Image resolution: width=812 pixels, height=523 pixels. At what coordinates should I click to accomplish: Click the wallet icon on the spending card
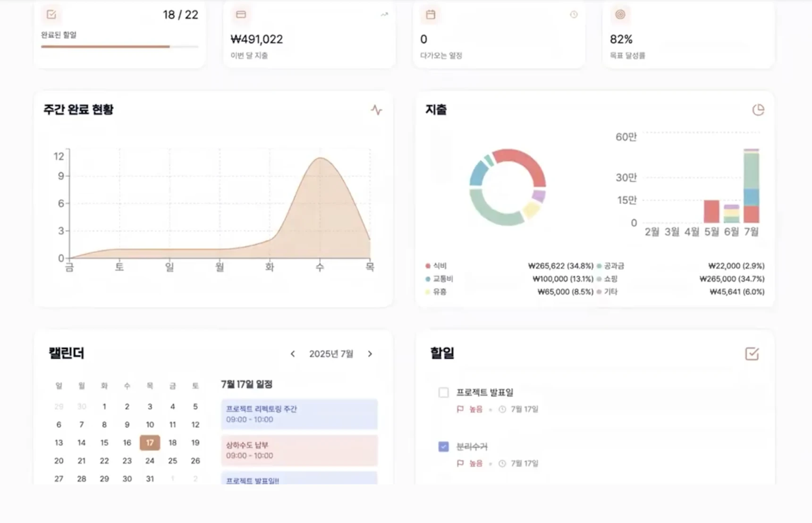pos(241,14)
